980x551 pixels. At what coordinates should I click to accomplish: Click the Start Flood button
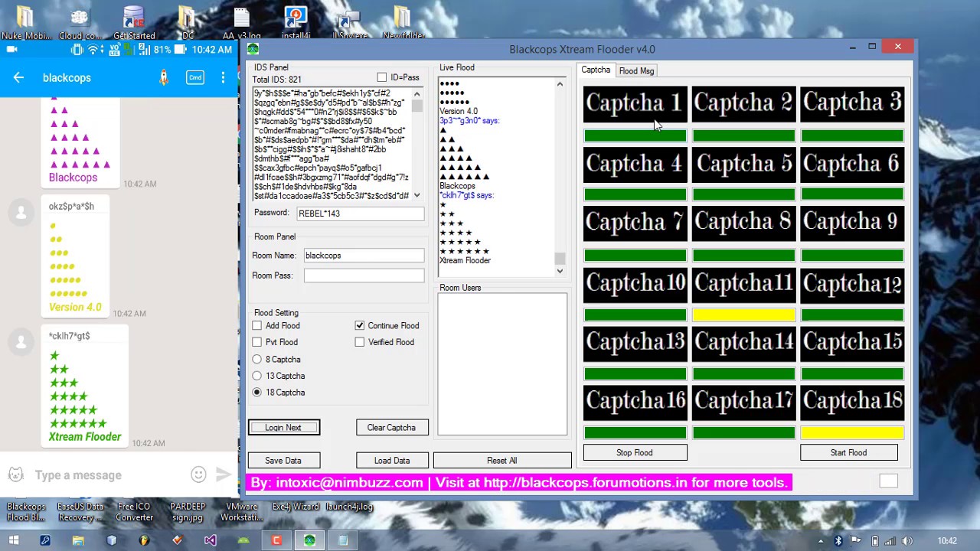[848, 452]
